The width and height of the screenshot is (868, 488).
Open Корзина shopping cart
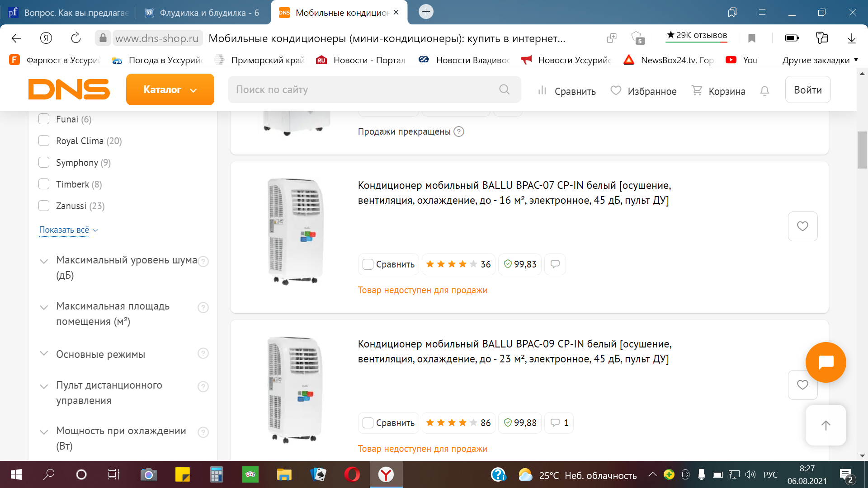718,91
